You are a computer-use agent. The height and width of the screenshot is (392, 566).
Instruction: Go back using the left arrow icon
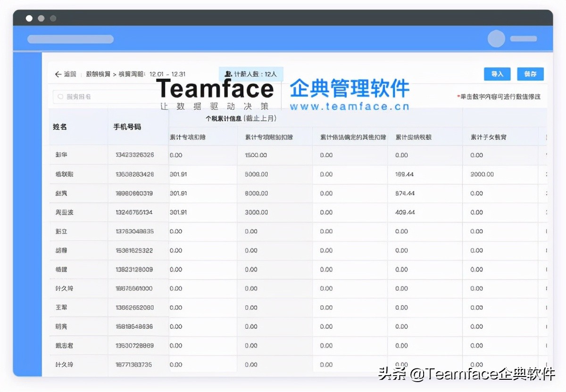[x=58, y=74]
